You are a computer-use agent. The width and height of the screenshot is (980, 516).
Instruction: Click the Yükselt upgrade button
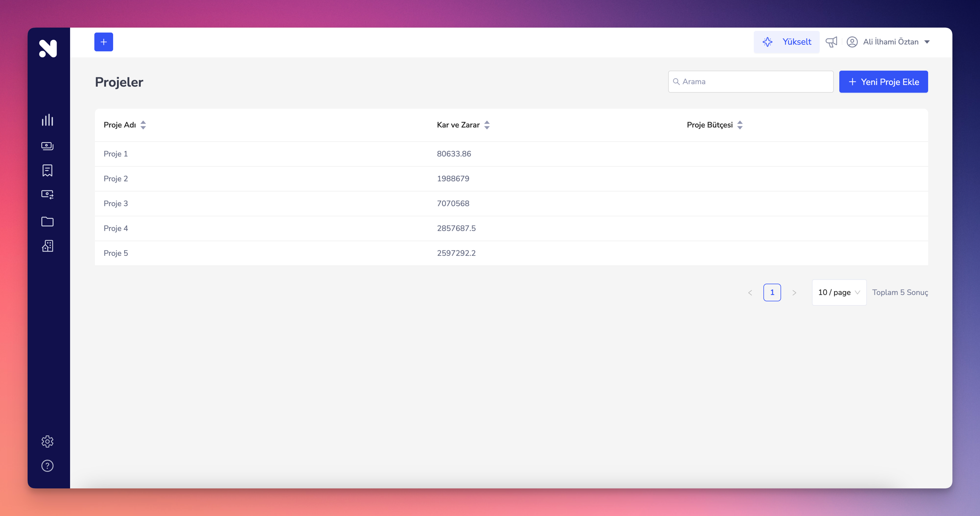click(786, 42)
